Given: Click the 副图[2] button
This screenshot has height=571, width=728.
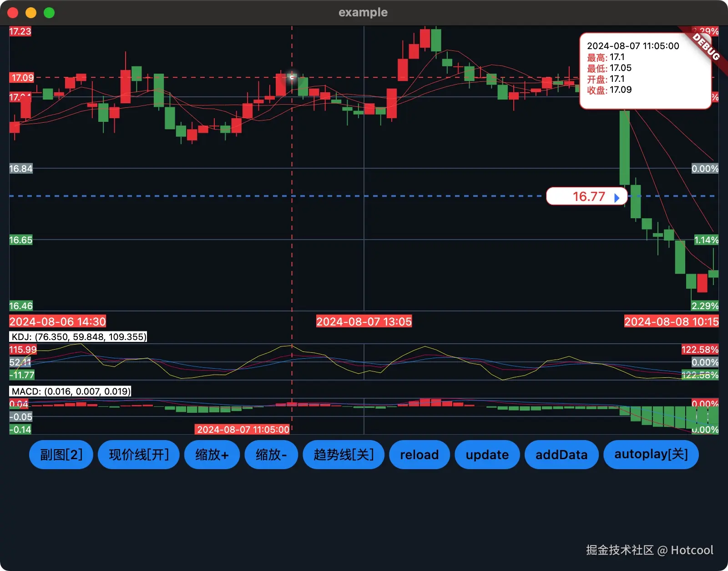Looking at the screenshot, I should (x=61, y=454).
